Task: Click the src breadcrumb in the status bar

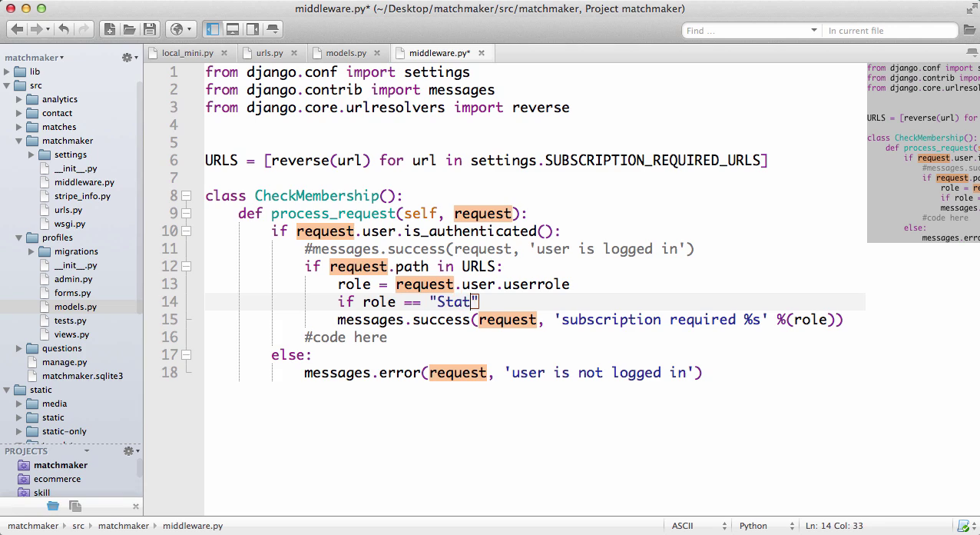Action: (78, 526)
